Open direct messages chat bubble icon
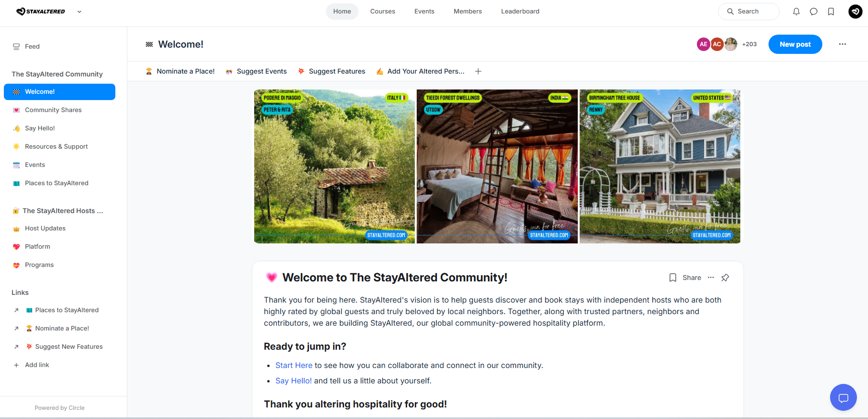 click(x=814, y=12)
